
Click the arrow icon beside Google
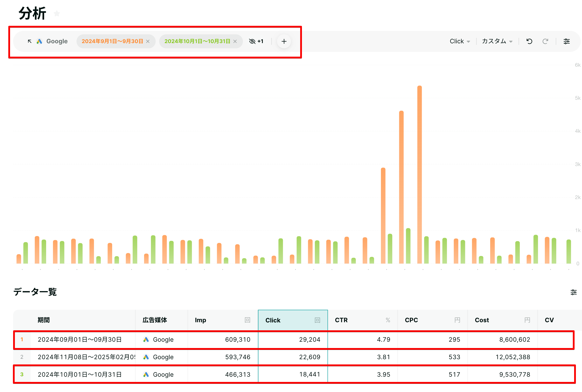click(x=30, y=41)
